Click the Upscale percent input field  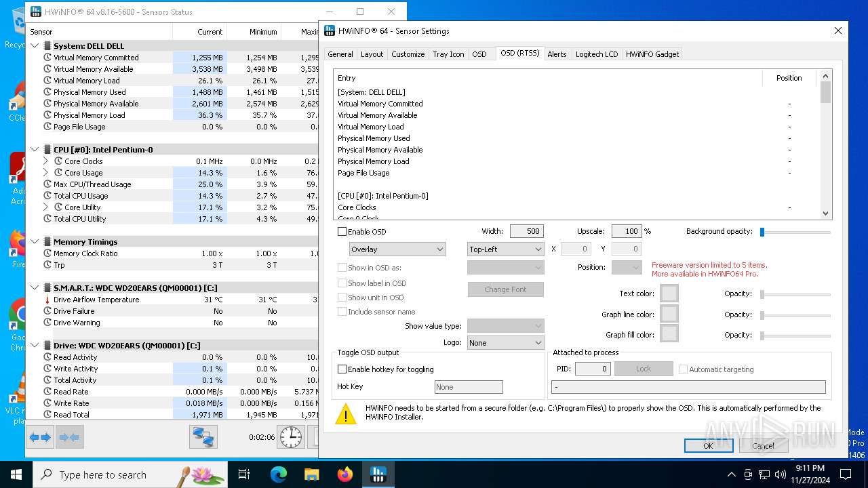[x=627, y=231]
